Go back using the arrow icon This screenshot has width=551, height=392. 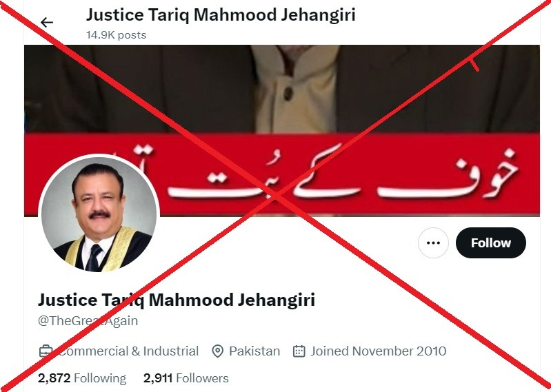[47, 23]
